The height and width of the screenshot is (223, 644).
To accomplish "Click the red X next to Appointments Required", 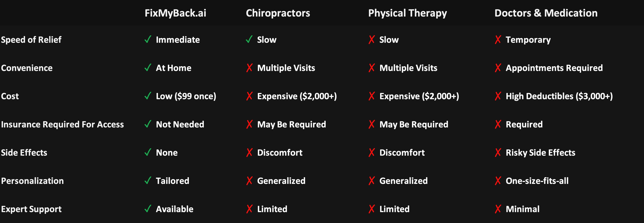I will click(x=498, y=68).
